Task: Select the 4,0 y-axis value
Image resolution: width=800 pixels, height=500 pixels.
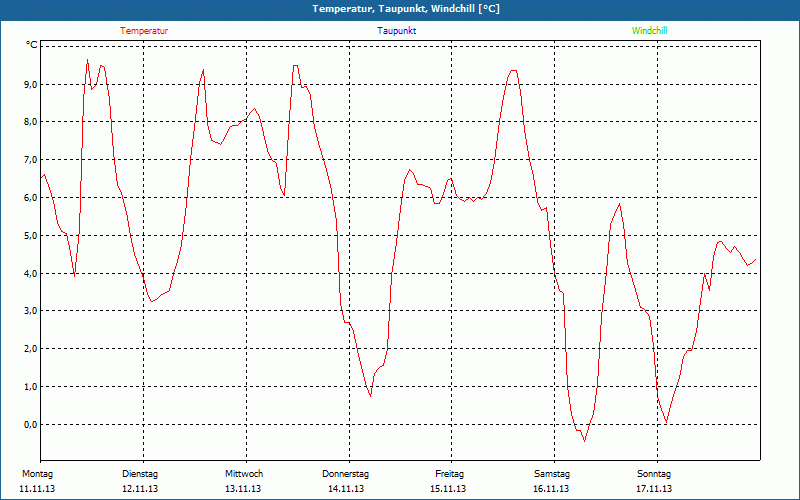Action: click(31, 273)
